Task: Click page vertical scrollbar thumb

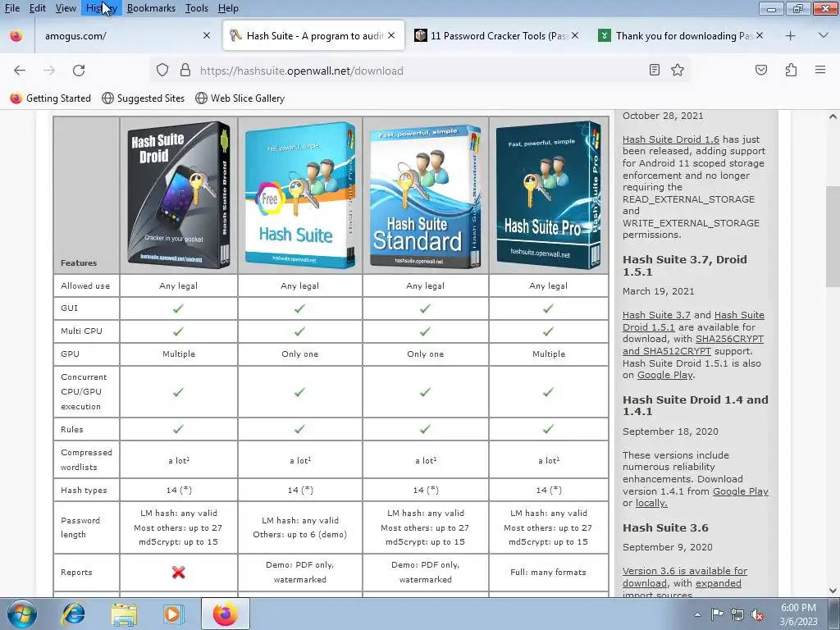Action: [833, 236]
